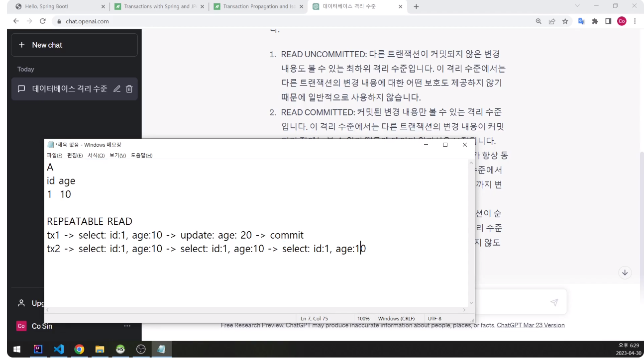Click the taskbar clock showing 오후 6:29

coord(629,349)
